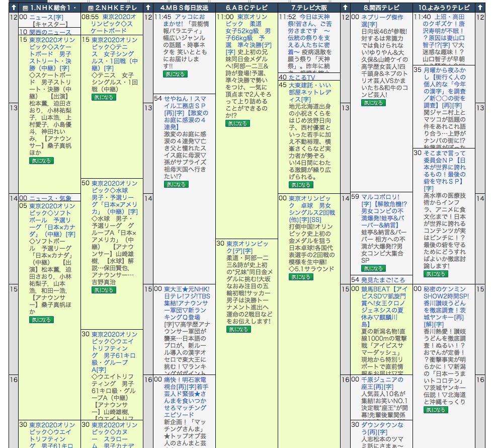Open the ダウンタウンなう program link
The height and width of the screenshot is (448, 494).
pyautogui.click(x=382, y=428)
